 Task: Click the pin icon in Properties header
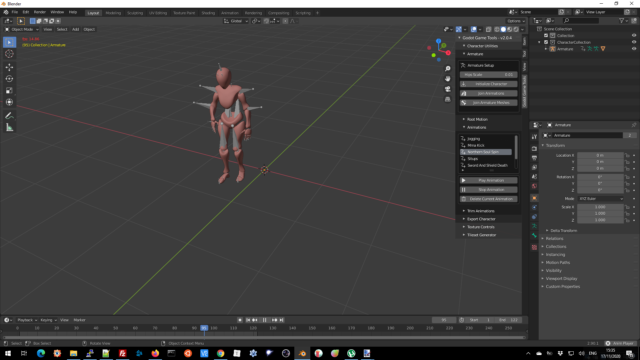click(633, 125)
